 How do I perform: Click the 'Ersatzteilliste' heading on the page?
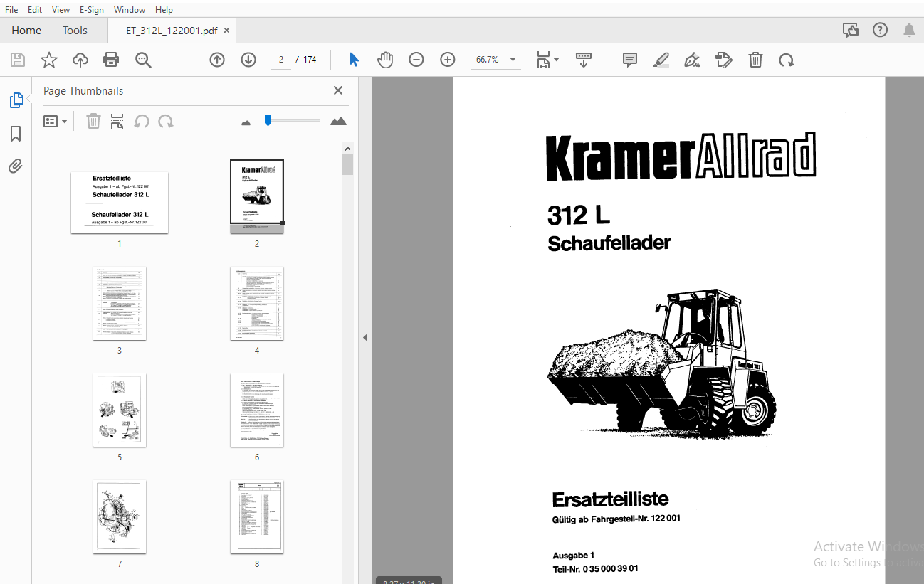point(610,499)
